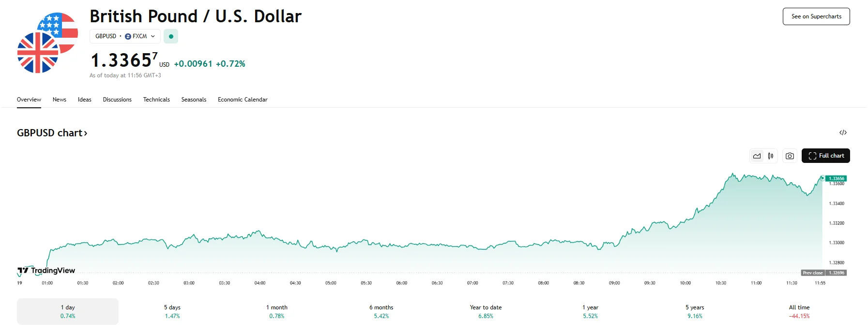The width and height of the screenshot is (868, 335).
Task: Open the Technicals tab
Action: 156,100
